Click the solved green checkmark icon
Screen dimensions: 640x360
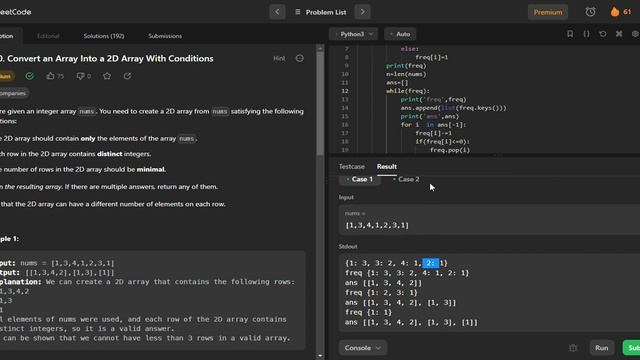(x=29, y=76)
